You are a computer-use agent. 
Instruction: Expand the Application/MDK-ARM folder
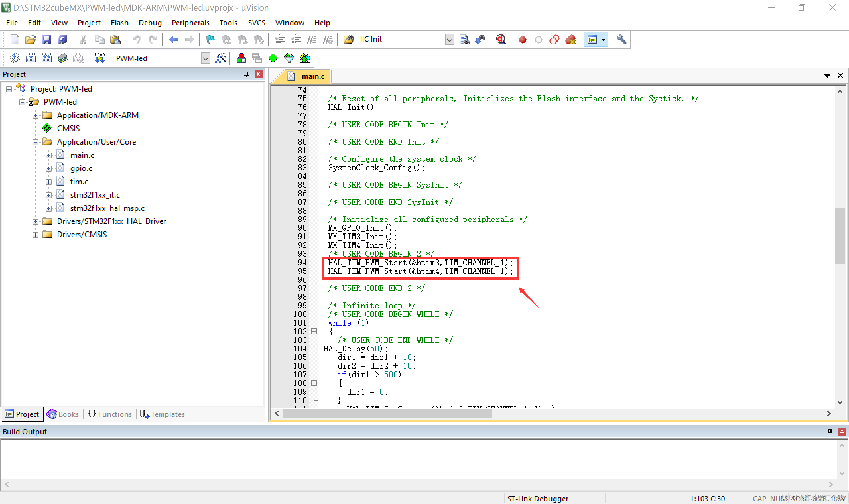click(x=35, y=116)
